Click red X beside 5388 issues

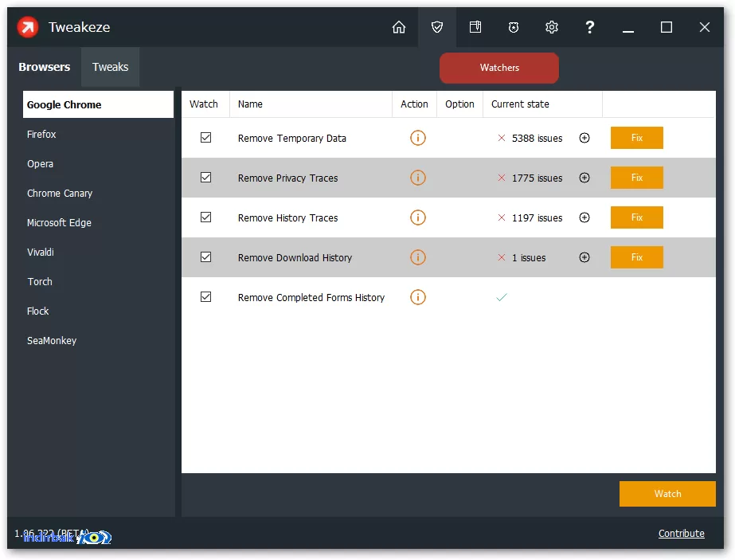click(502, 138)
